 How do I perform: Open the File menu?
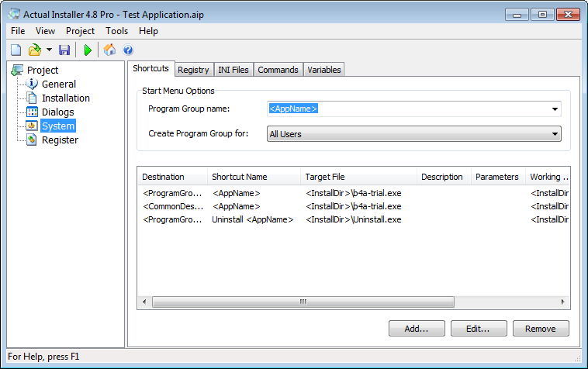point(18,31)
